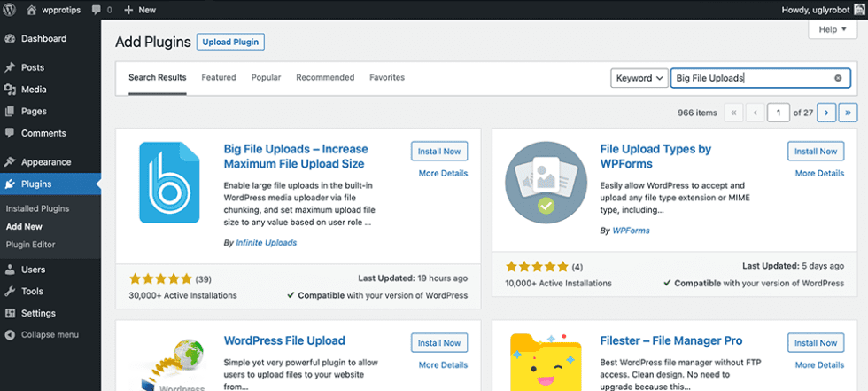Click the Tools wrench icon

click(10, 292)
